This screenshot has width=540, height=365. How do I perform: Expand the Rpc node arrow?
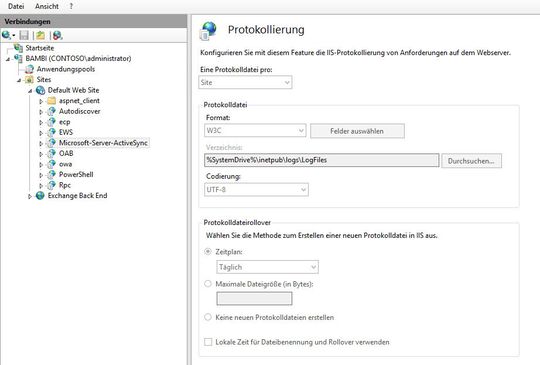point(41,186)
